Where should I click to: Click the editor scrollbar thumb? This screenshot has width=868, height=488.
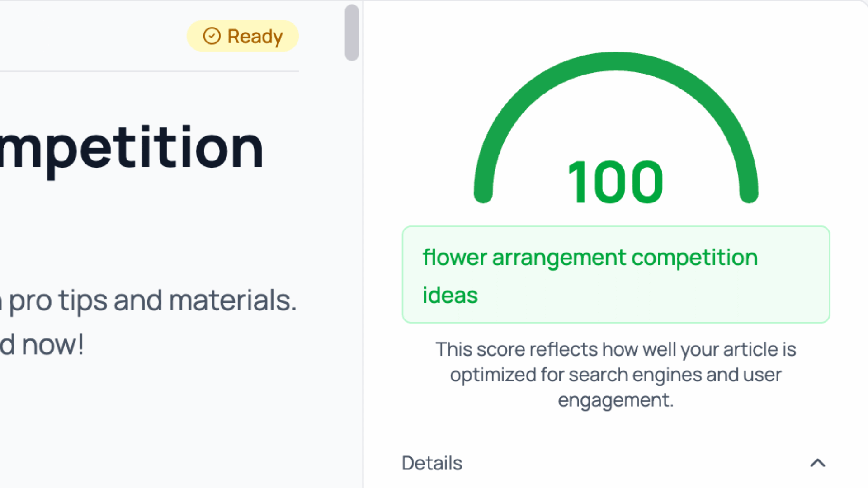(x=352, y=32)
